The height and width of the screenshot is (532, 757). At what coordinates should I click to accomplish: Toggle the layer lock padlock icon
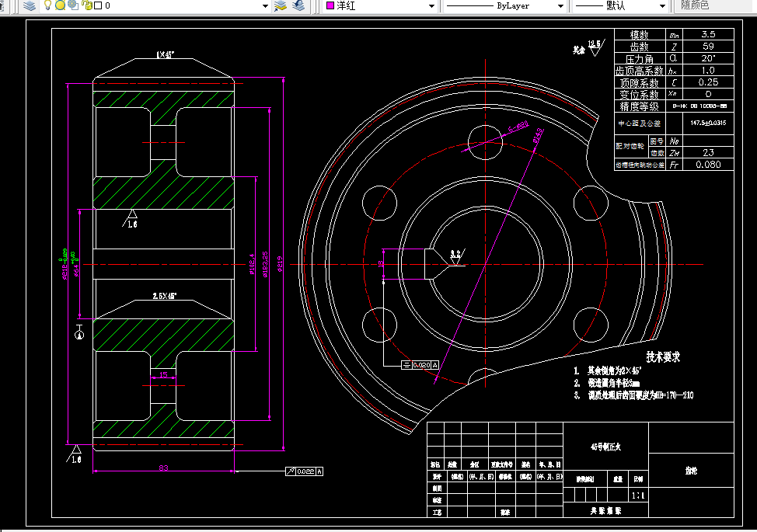pyautogui.click(x=87, y=5)
